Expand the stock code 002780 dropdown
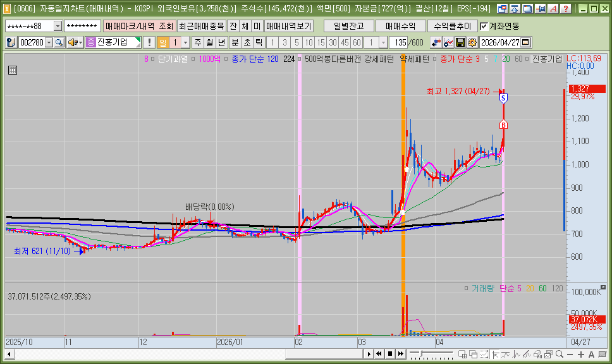The width and height of the screenshot is (612, 364). point(49,42)
